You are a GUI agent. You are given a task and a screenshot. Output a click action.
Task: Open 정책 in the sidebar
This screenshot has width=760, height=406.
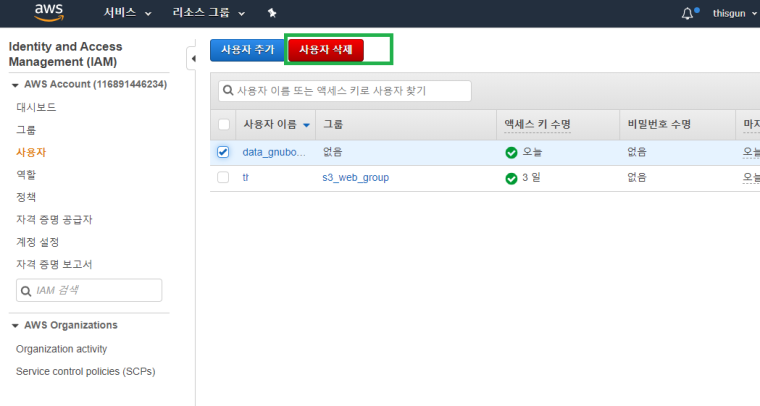[x=26, y=197]
